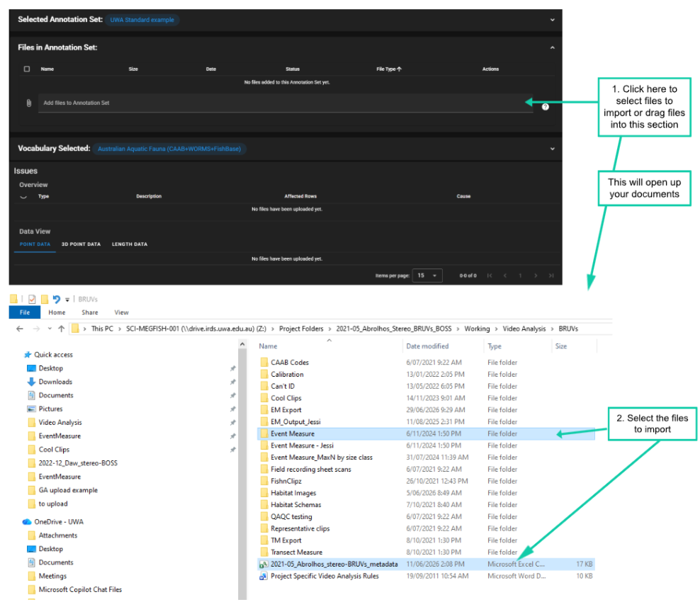Open the Share ribbon tab
Image resolution: width=700 pixels, height=602 pixels.
pyautogui.click(x=90, y=312)
